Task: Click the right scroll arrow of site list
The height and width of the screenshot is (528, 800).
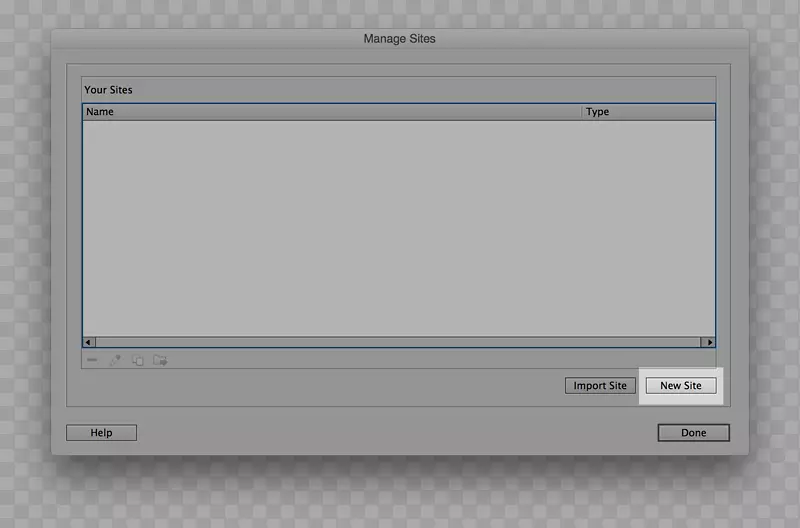Action: 708,342
